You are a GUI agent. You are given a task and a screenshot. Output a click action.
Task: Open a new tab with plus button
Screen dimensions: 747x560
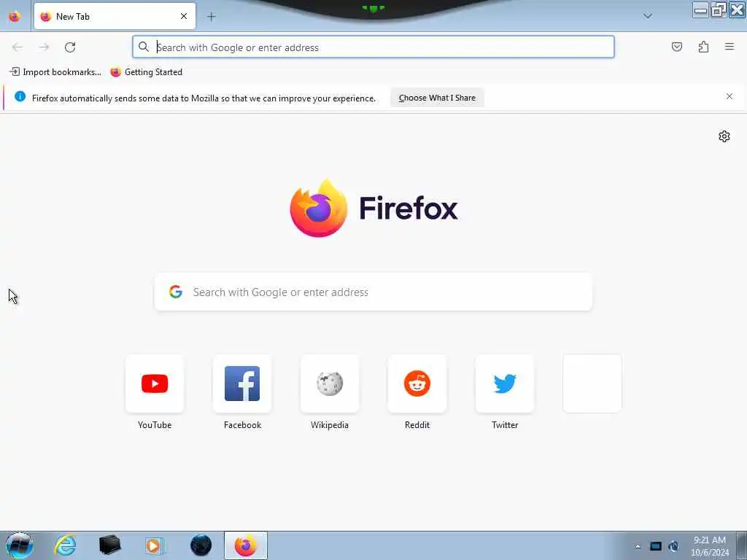tap(211, 17)
